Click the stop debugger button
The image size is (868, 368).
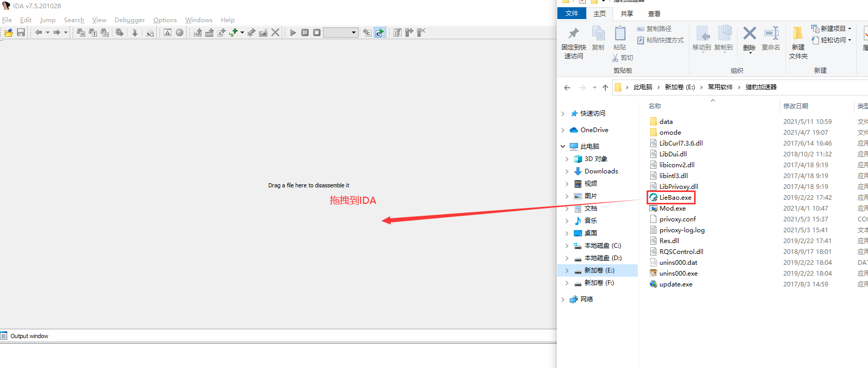pyautogui.click(x=317, y=33)
